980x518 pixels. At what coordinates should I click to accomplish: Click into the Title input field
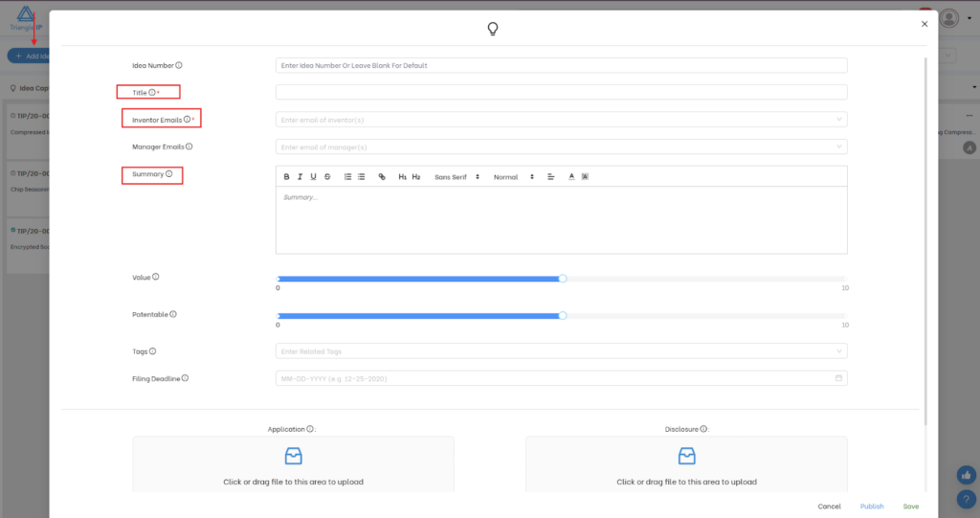(561, 93)
